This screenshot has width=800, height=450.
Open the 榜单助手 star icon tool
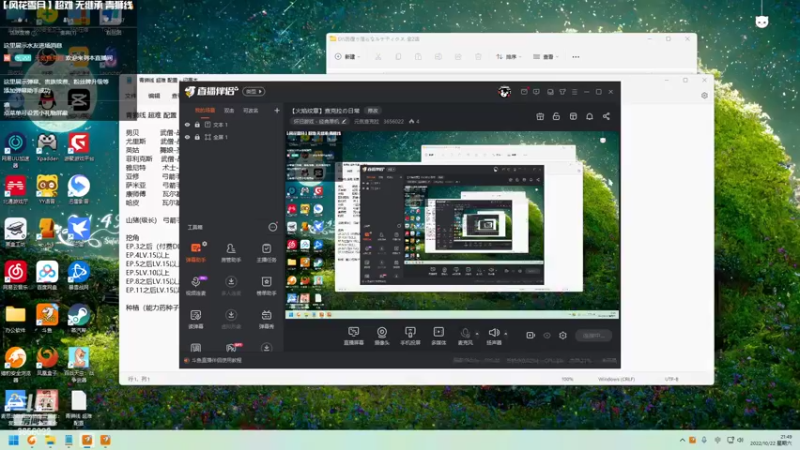tap(266, 286)
